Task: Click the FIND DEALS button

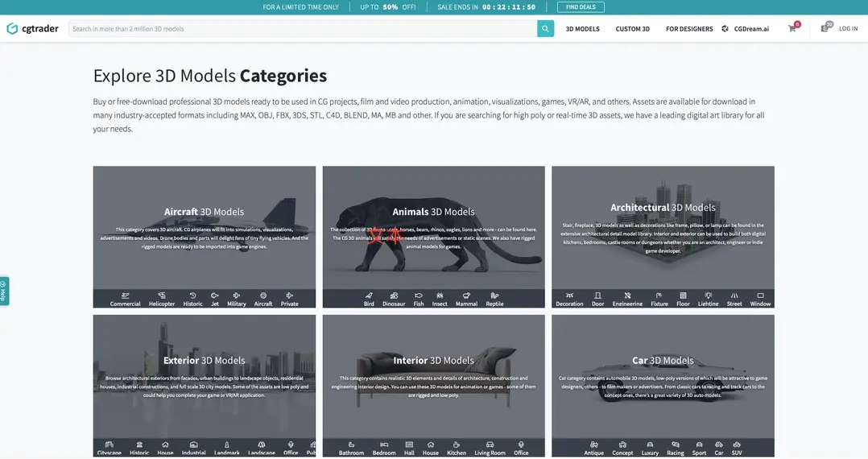Action: pos(581,7)
